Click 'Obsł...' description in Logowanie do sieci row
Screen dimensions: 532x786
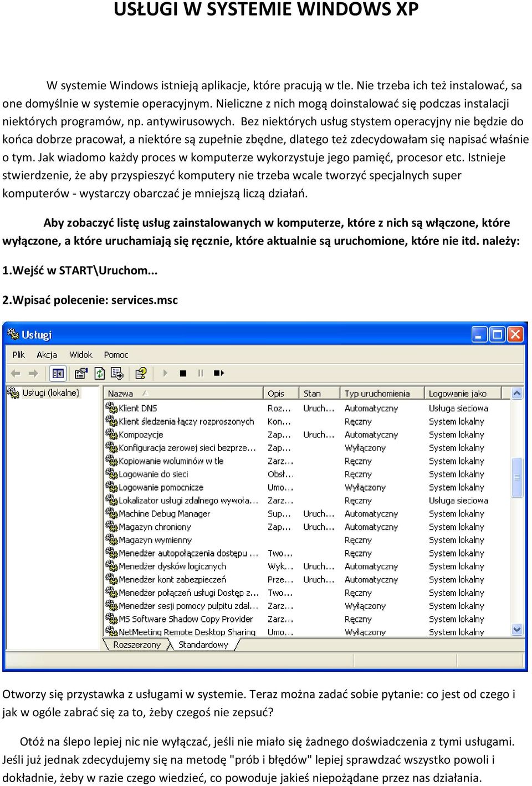point(280,474)
